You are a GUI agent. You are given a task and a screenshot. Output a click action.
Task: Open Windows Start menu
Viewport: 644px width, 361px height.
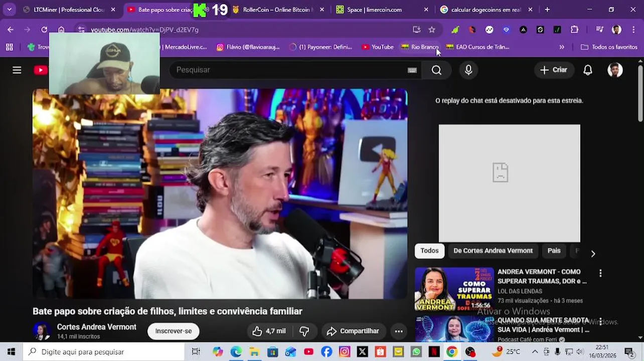(11, 352)
